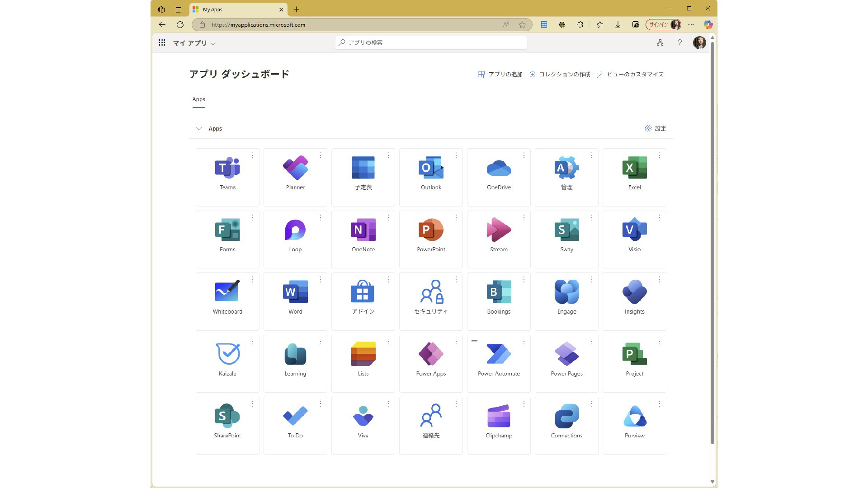Launch Excel from the app grid

point(634,177)
